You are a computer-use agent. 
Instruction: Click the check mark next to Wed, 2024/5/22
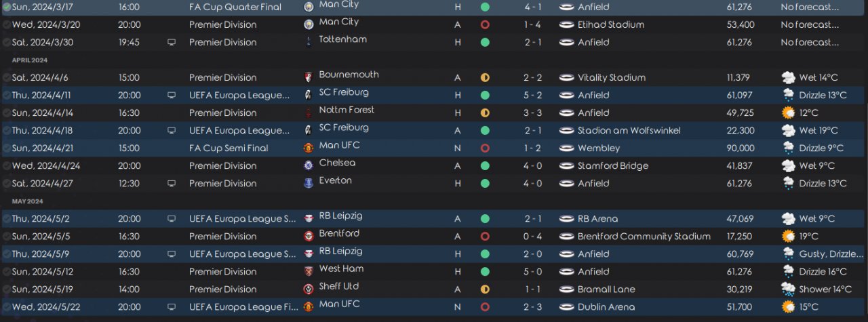[7, 306]
